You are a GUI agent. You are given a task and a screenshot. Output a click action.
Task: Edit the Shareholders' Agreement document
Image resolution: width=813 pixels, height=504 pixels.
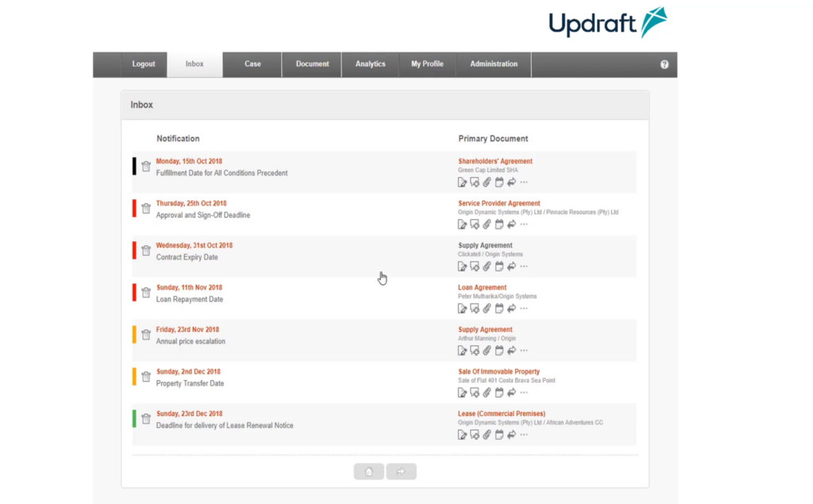tap(463, 182)
